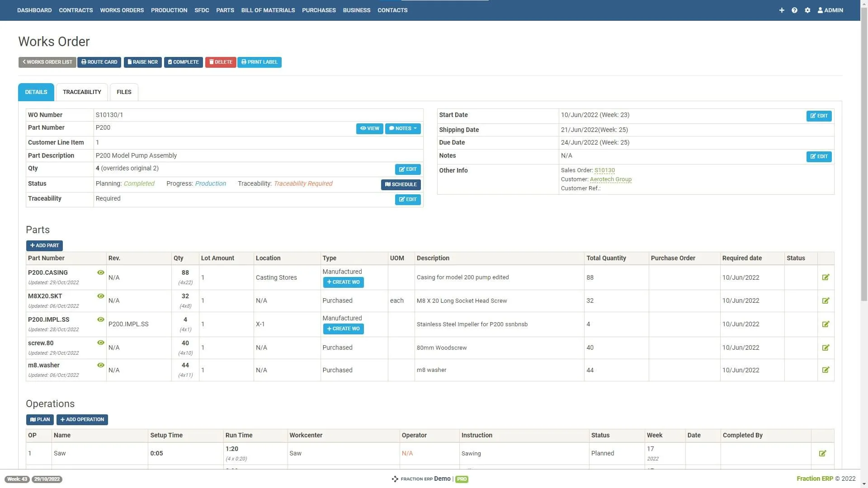Open the ADMIN user menu
This screenshot has width=868, height=488.
pyautogui.click(x=830, y=10)
